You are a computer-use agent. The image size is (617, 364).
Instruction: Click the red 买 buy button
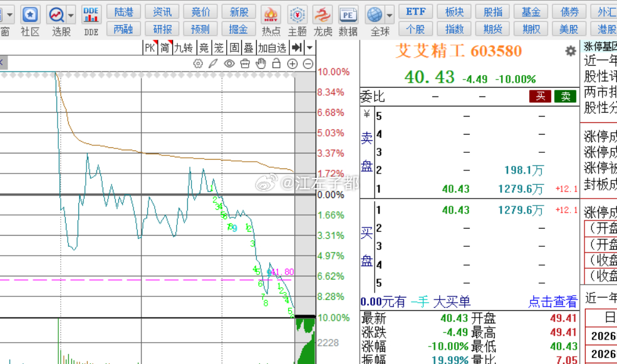(x=540, y=96)
